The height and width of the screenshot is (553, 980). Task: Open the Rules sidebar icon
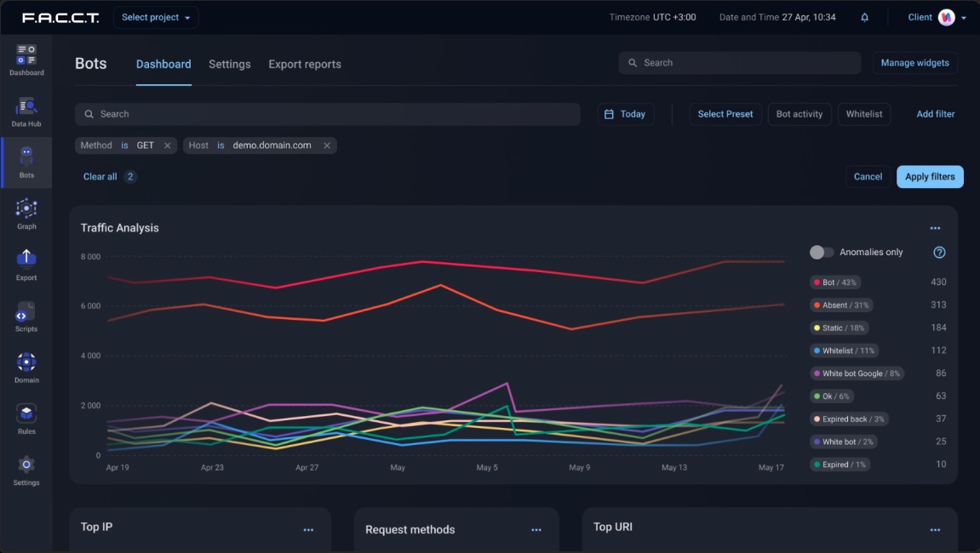[26, 418]
